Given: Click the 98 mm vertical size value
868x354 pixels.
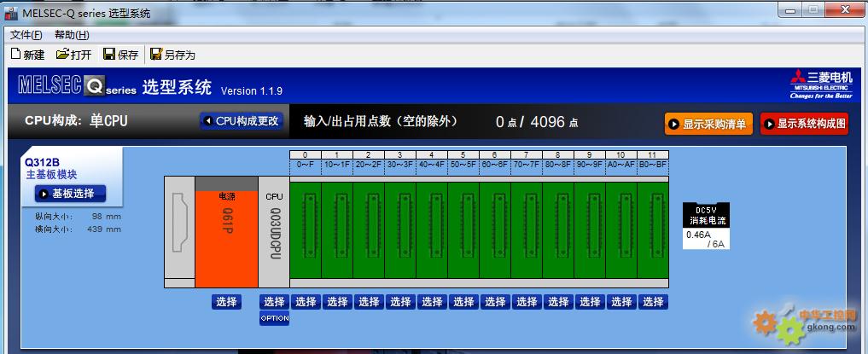Looking at the screenshot, I should coord(107,217).
